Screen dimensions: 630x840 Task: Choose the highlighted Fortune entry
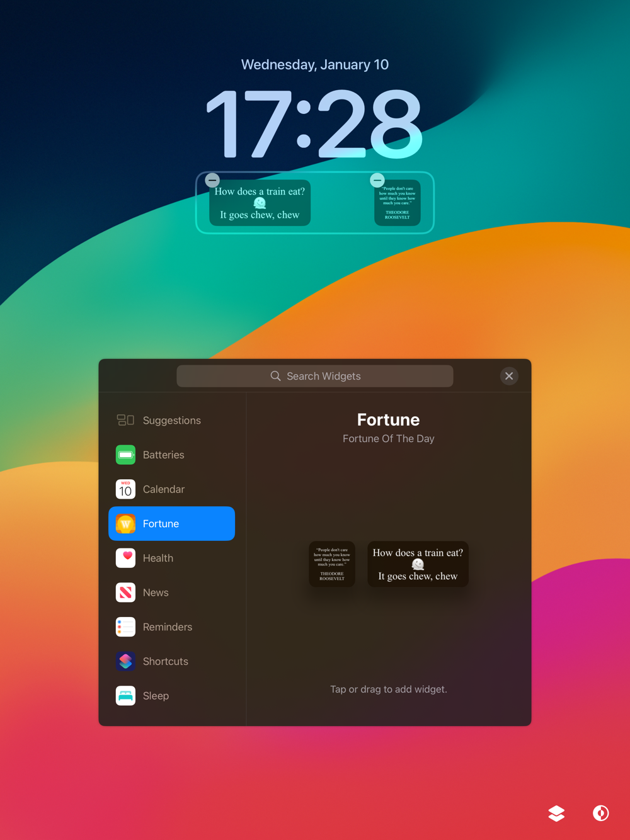pyautogui.click(x=171, y=524)
